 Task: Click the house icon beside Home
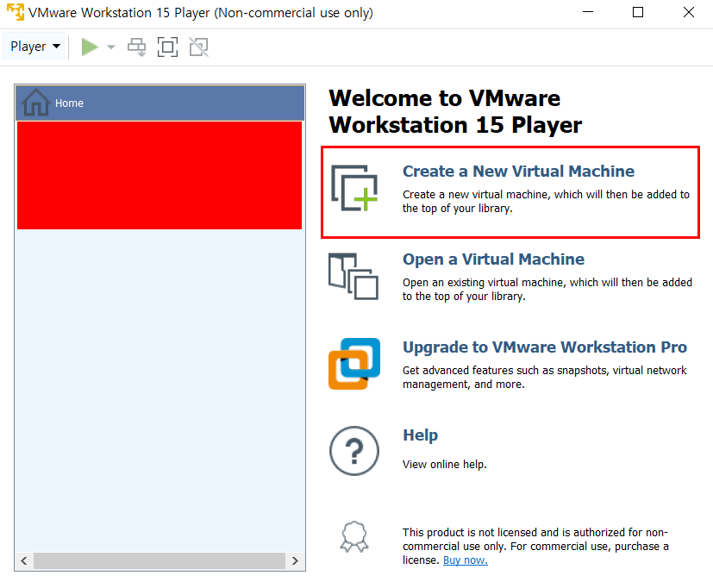pyautogui.click(x=35, y=103)
